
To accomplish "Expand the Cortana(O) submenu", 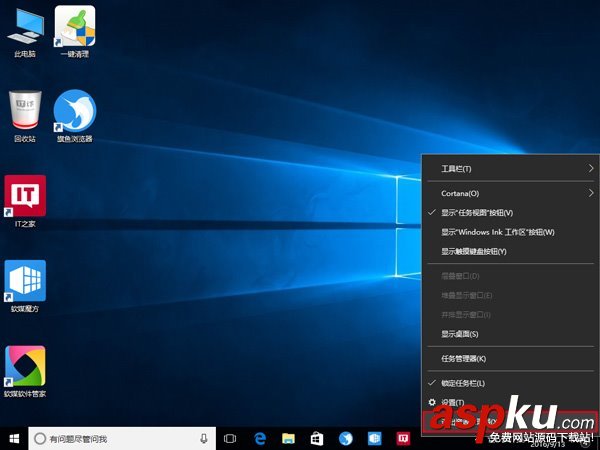I will pos(510,193).
